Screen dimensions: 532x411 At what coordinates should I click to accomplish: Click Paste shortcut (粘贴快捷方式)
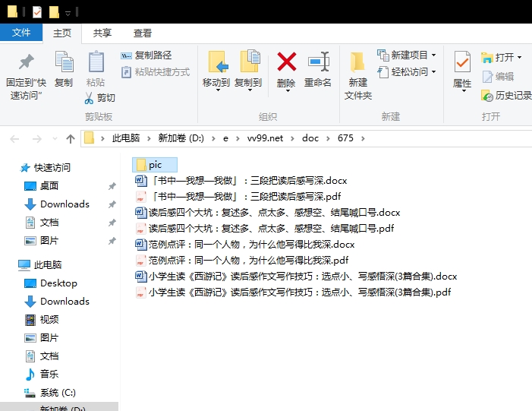[x=156, y=72]
